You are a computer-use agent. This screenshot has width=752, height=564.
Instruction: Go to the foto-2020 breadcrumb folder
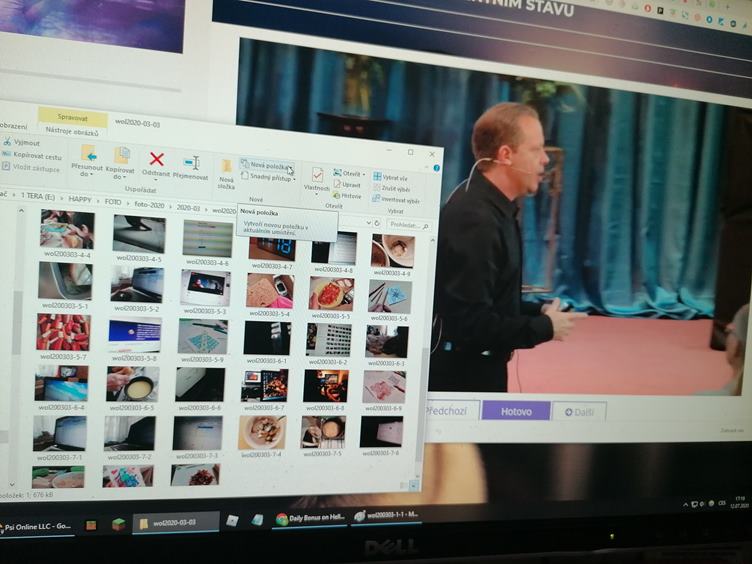tap(149, 205)
